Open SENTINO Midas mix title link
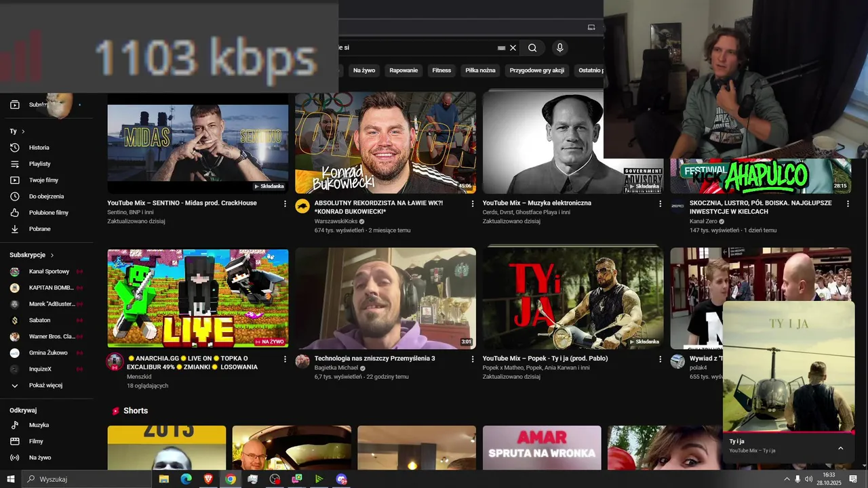 [x=182, y=203]
